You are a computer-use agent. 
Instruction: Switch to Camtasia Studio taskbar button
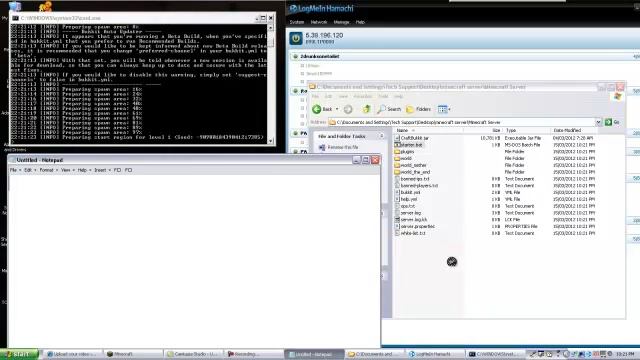click(193, 354)
